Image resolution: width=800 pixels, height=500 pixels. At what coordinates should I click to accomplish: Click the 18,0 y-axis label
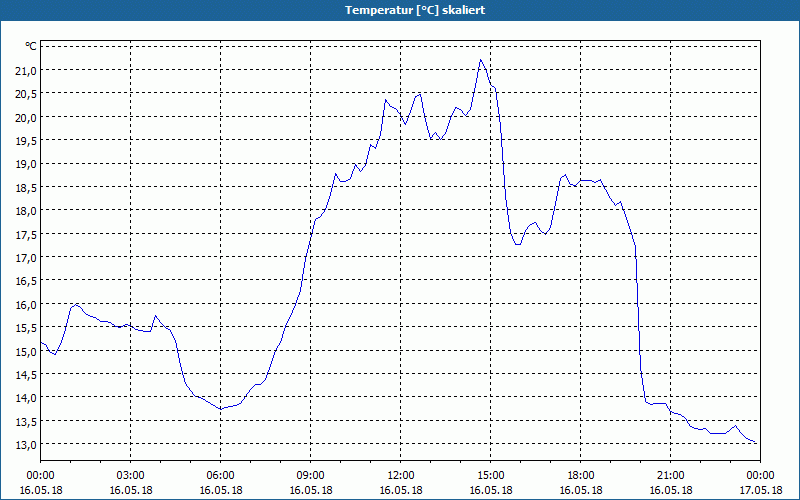click(x=26, y=211)
